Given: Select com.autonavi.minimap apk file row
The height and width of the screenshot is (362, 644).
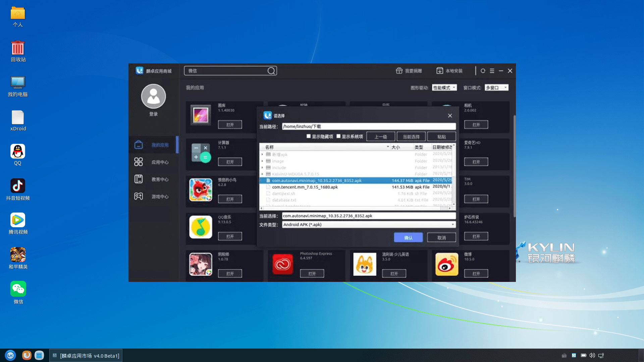Looking at the screenshot, I should click(x=356, y=180).
